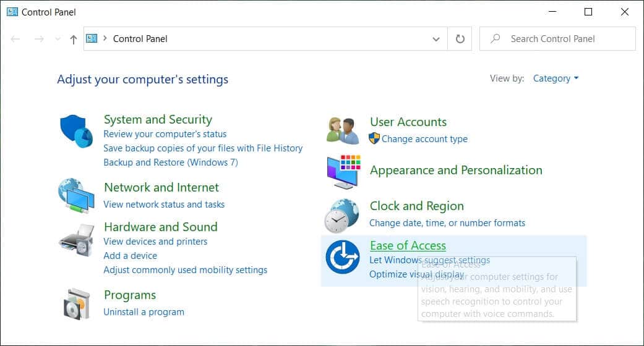This screenshot has height=346, width=644.
Task: Open Backup and Restore (Windows 7)
Action: pos(171,162)
